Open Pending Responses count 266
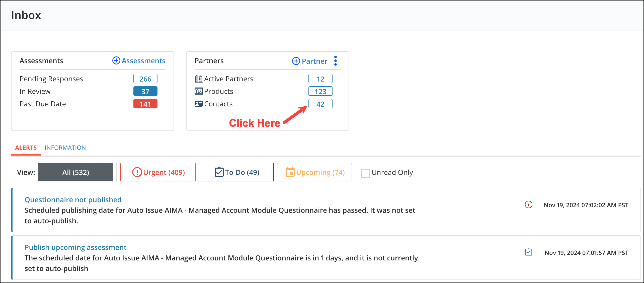The image size is (644, 283). pyautogui.click(x=145, y=79)
